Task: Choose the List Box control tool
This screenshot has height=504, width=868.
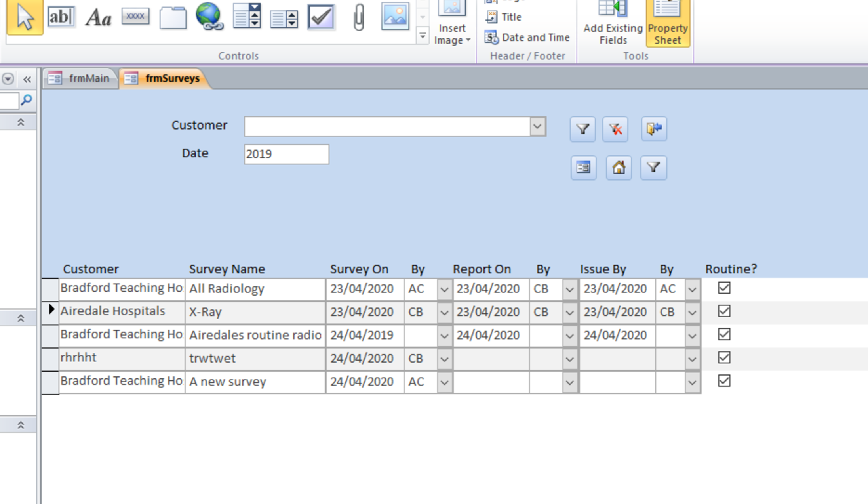Action: click(x=284, y=19)
